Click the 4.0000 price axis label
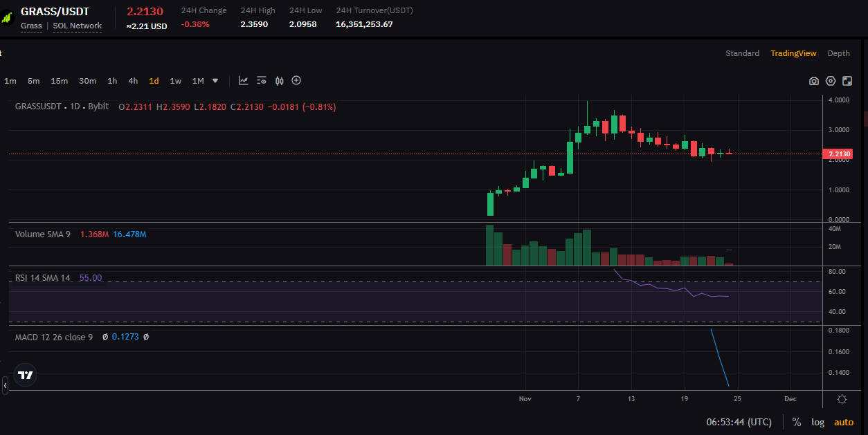868x435 pixels. click(x=838, y=100)
